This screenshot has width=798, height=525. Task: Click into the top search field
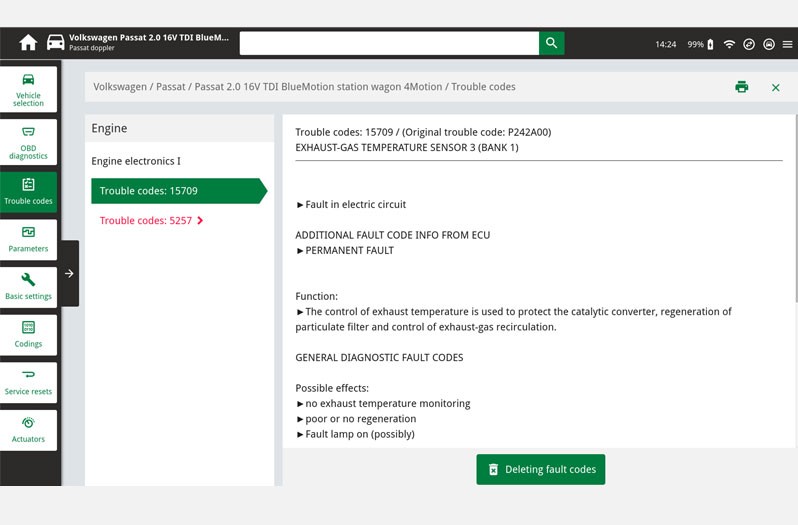[x=389, y=43]
